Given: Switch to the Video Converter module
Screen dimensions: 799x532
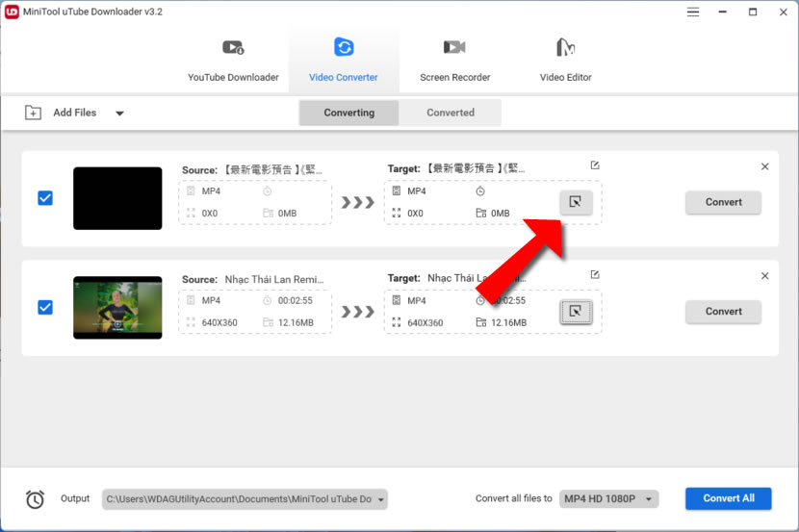Looking at the screenshot, I should (343, 61).
